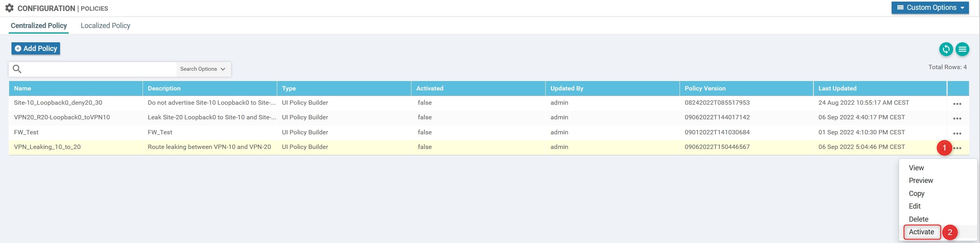
Task: Click the Add Policy button
Action: click(36, 49)
